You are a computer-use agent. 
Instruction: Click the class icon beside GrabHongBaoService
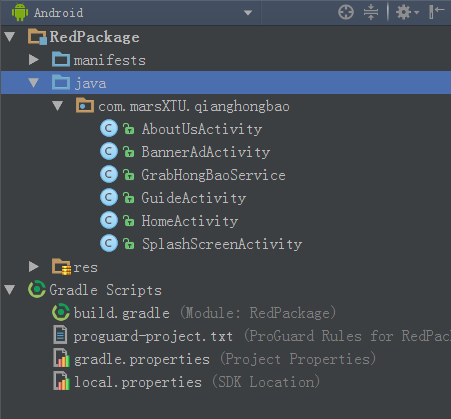109,174
